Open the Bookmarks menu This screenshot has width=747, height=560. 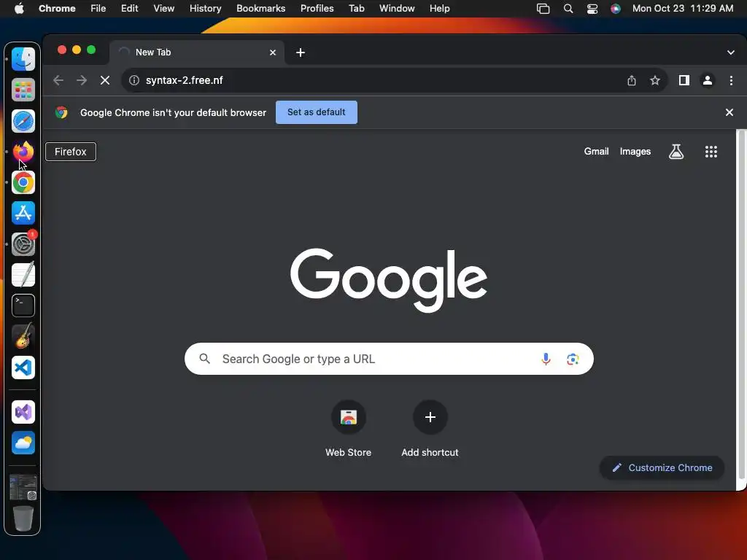260,8
